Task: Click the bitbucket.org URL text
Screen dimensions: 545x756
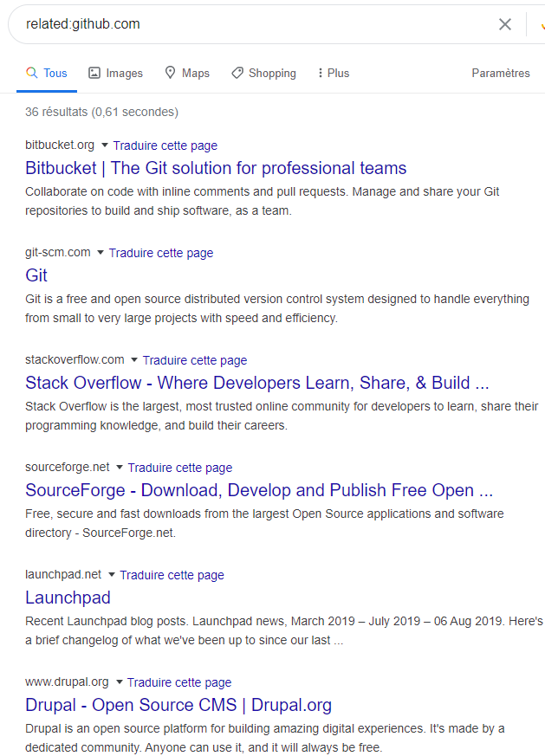Action: click(x=59, y=145)
